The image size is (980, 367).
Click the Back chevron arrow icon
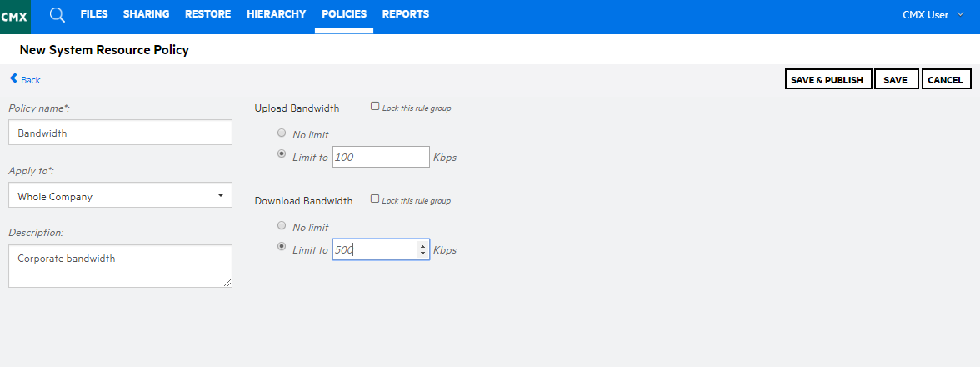[13, 78]
